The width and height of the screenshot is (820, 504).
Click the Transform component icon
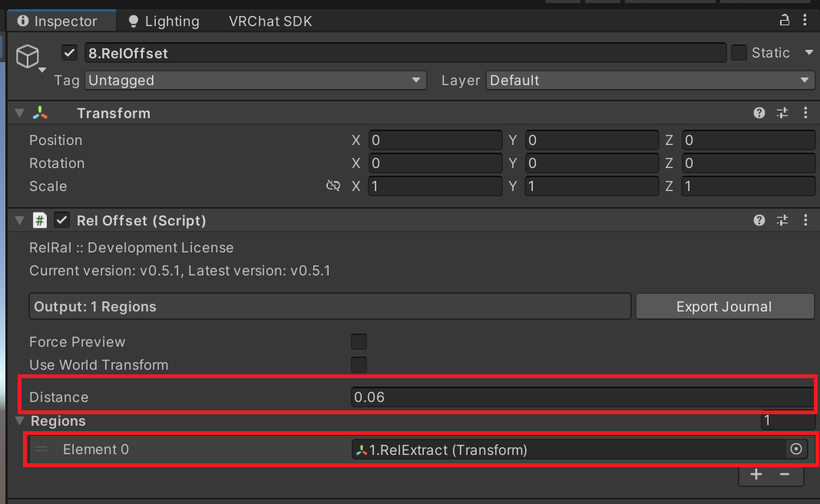tap(40, 114)
